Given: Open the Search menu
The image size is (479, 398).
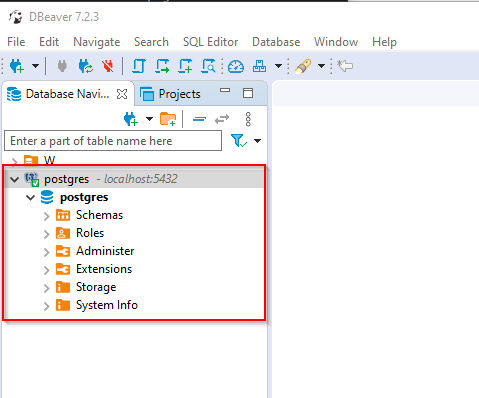Looking at the screenshot, I should (x=151, y=42).
